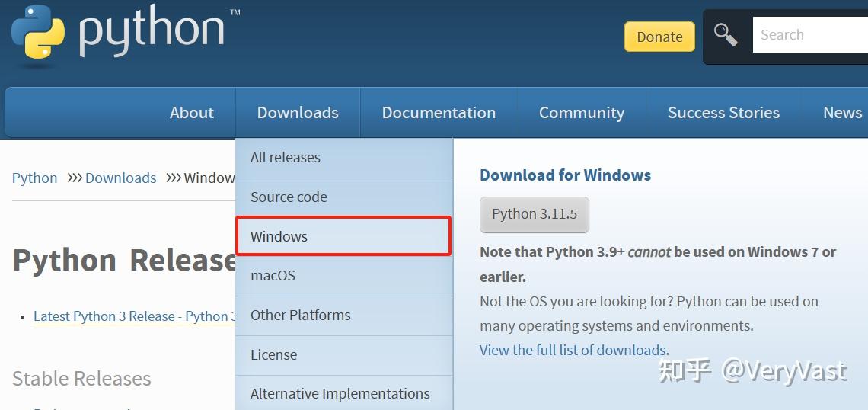Choose Other Platforms in the dropdown
This screenshot has height=410, width=868.
click(x=301, y=316)
